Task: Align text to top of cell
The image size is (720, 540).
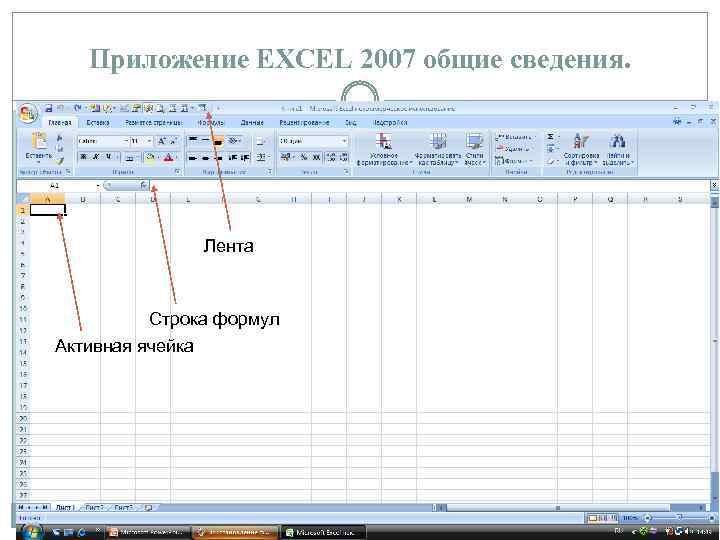Action: pos(193,140)
